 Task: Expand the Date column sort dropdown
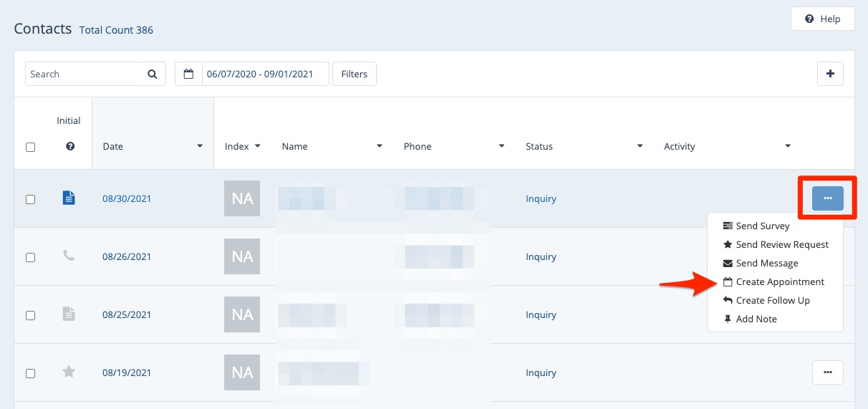[200, 146]
